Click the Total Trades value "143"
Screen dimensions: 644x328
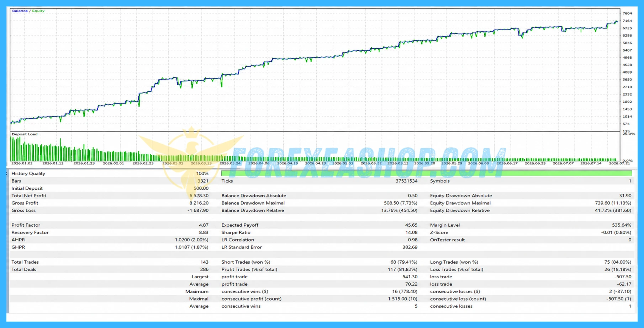click(x=204, y=262)
